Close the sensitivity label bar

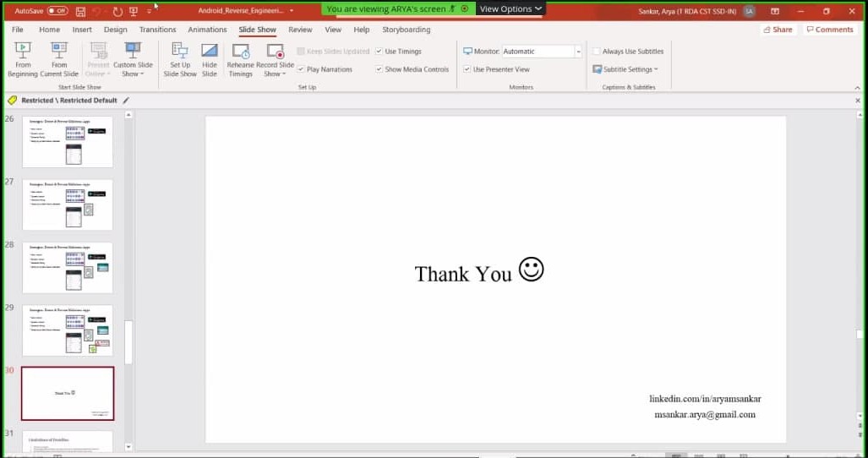point(858,101)
